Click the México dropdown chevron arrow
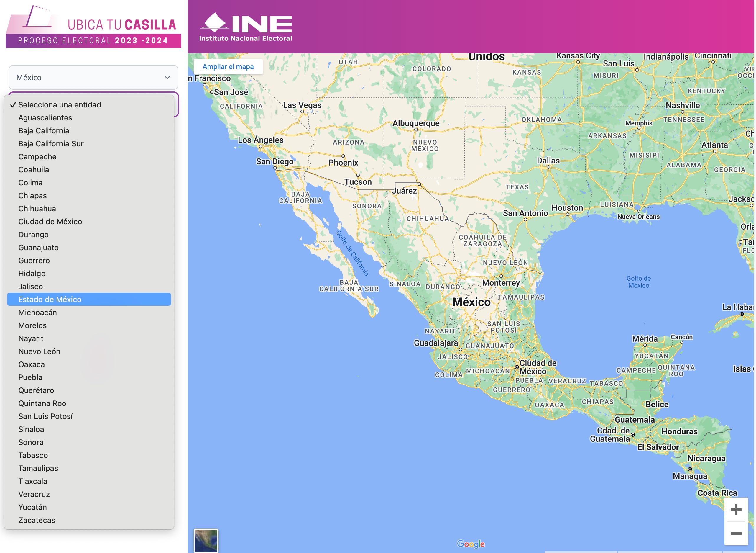 [167, 77]
